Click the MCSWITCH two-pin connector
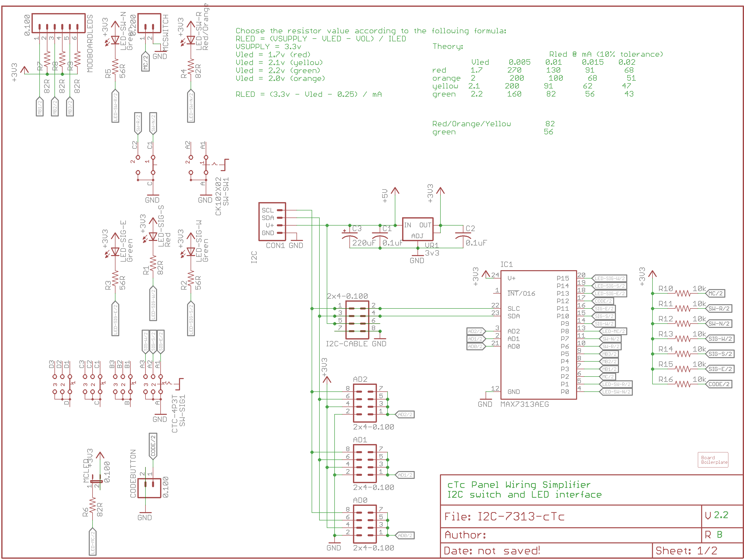The width and height of the screenshot is (744, 560). tap(149, 23)
